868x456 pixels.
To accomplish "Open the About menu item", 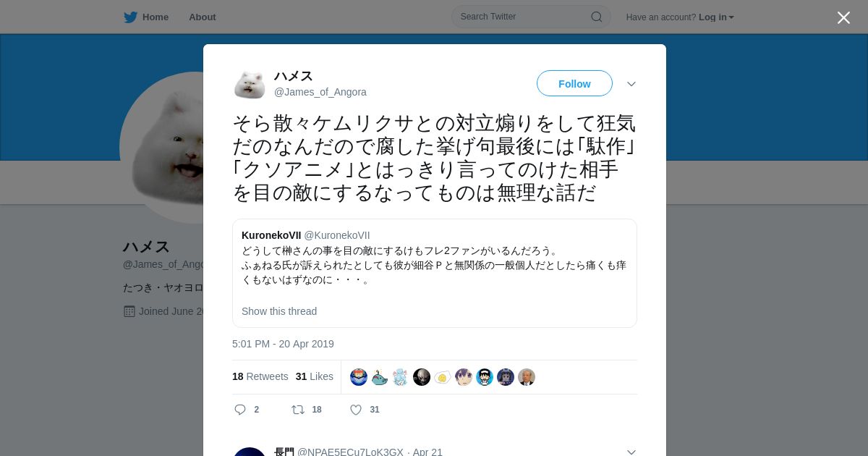I will pos(203,17).
